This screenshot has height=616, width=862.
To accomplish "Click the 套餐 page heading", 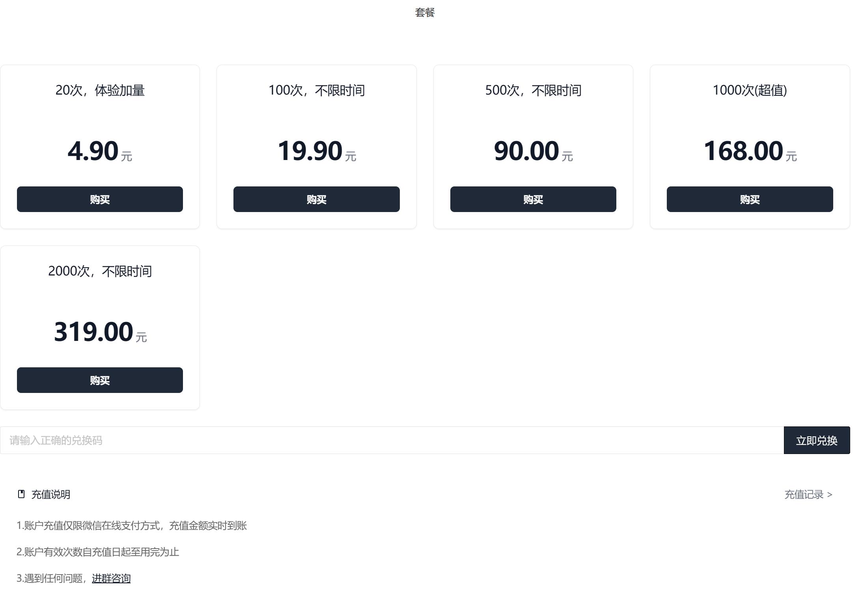I will click(x=425, y=13).
